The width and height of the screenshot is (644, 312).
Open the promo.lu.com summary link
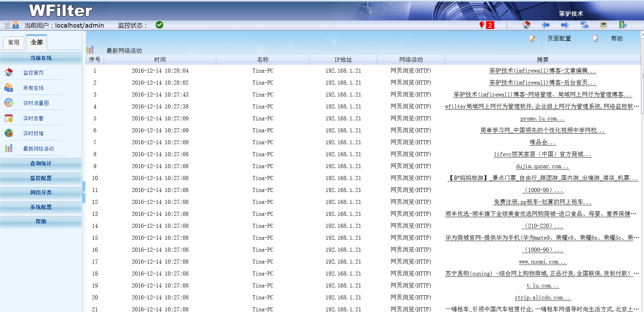coord(542,119)
